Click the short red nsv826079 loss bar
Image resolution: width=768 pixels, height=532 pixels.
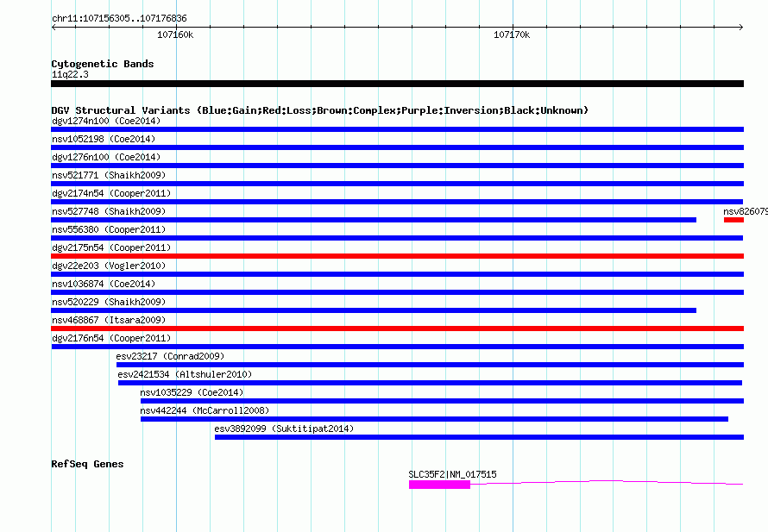(733, 220)
